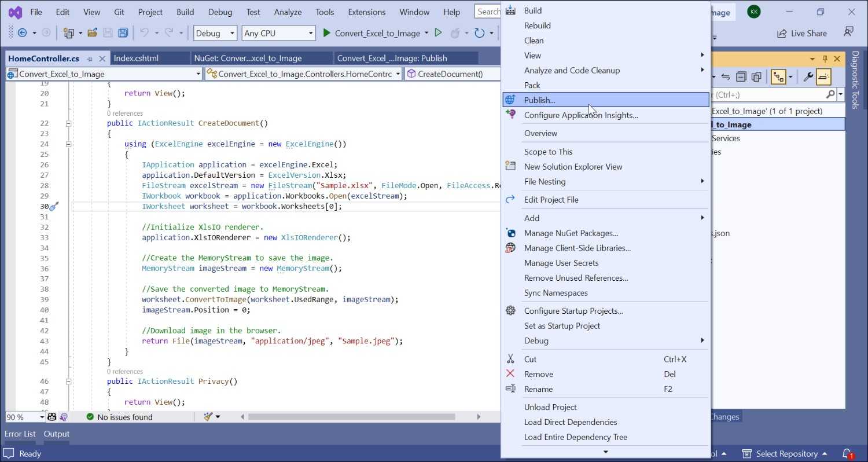Viewport: 868px width, 462px height.
Task: Open the Output panel tab
Action: [x=57, y=434]
